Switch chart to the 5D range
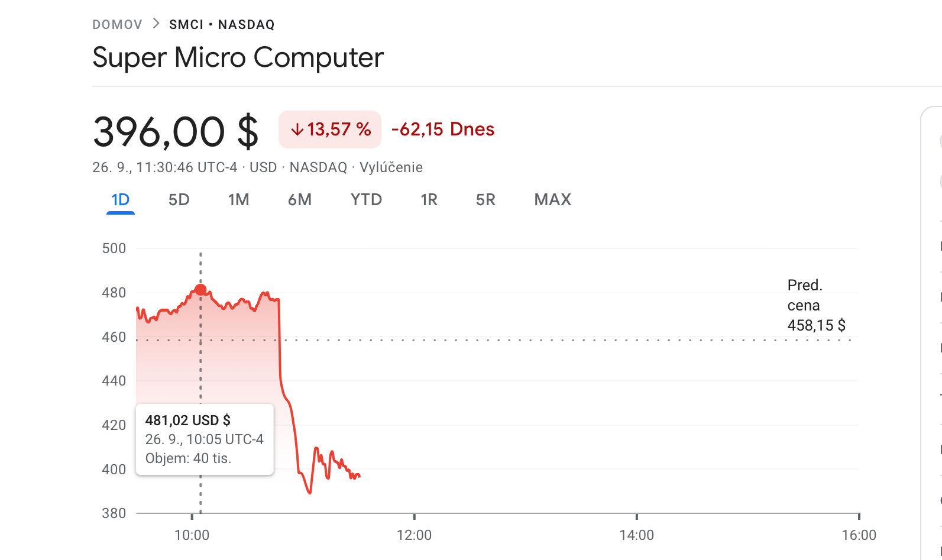Viewport: 942px width, 560px height. (179, 200)
